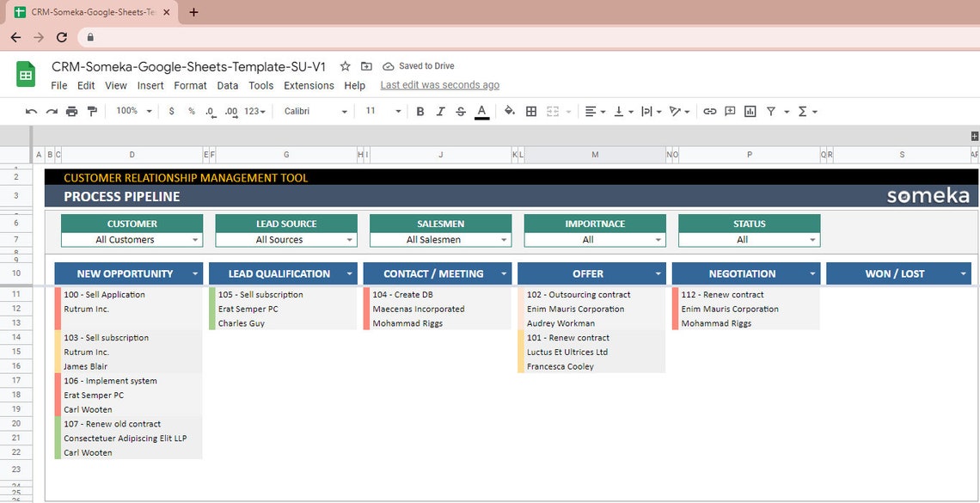Click the Last edit was seconds ago link

[439, 84]
